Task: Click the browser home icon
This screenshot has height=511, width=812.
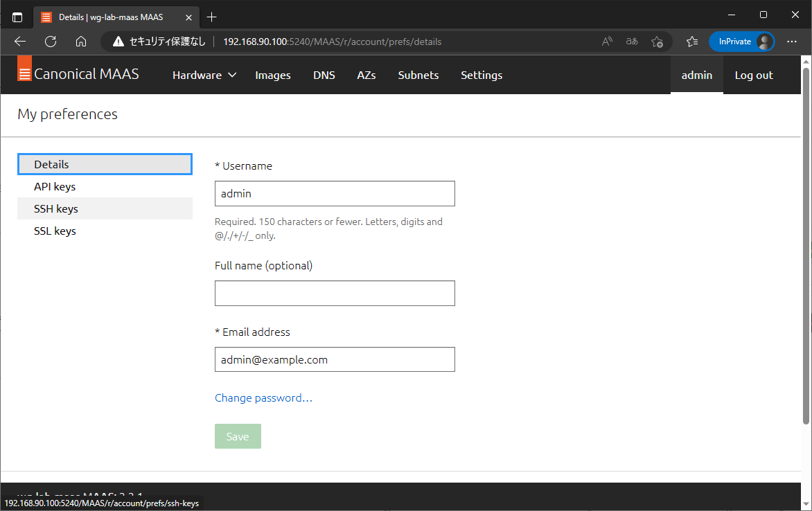Action: (81, 42)
